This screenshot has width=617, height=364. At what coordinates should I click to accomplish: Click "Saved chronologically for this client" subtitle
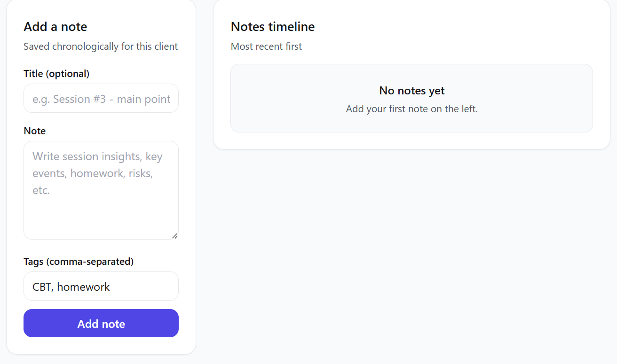(x=101, y=46)
